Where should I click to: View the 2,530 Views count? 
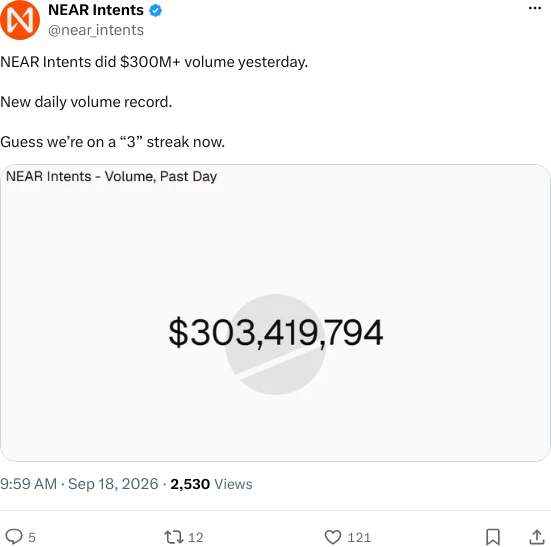pyautogui.click(x=211, y=484)
